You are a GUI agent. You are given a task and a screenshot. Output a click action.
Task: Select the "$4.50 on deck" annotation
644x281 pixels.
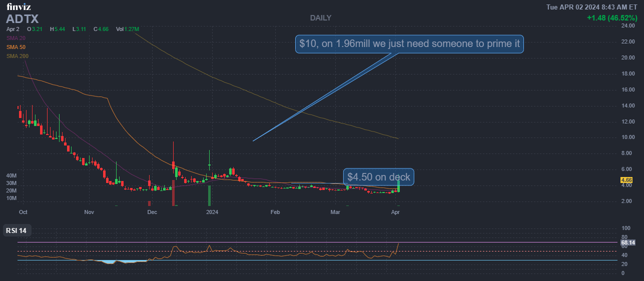(x=378, y=177)
